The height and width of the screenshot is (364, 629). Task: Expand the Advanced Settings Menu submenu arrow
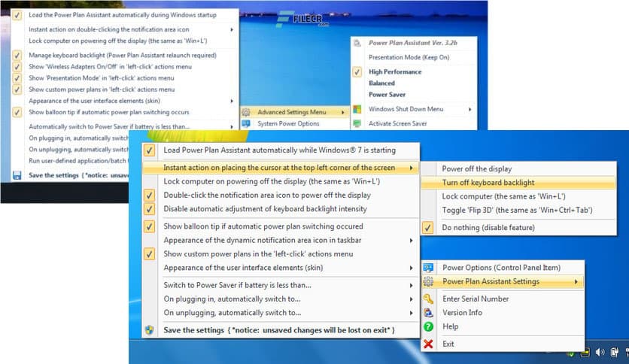(x=343, y=112)
